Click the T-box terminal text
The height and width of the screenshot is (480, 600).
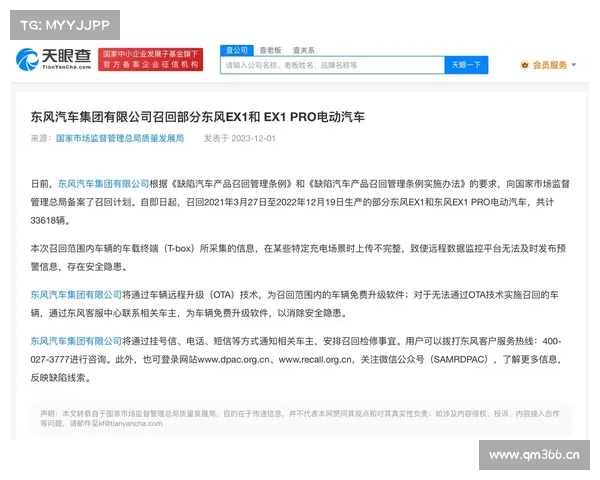(x=179, y=249)
